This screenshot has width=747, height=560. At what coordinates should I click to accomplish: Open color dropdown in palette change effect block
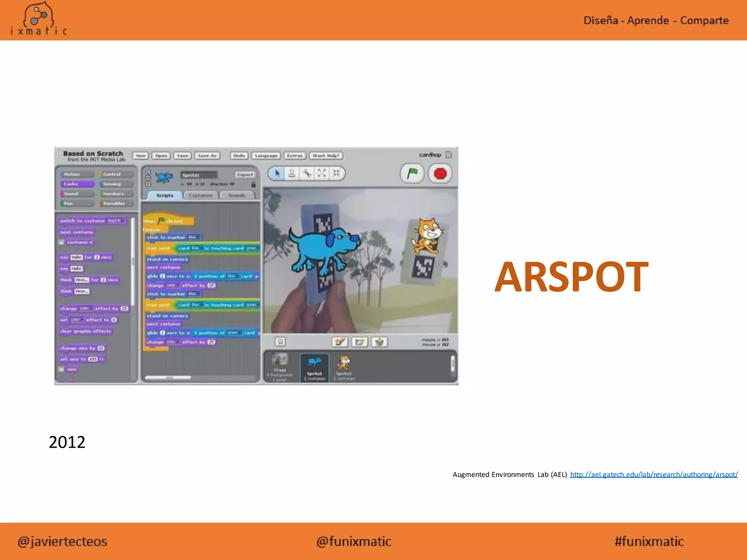click(x=86, y=308)
